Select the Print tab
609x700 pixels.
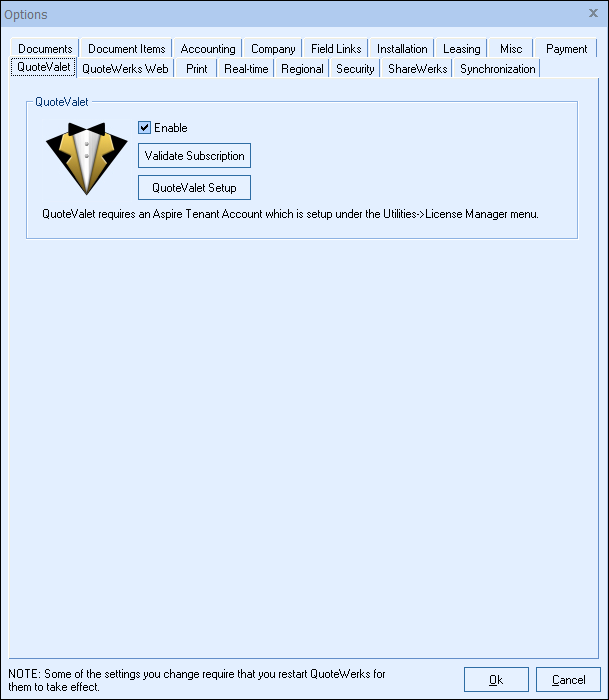pos(197,69)
